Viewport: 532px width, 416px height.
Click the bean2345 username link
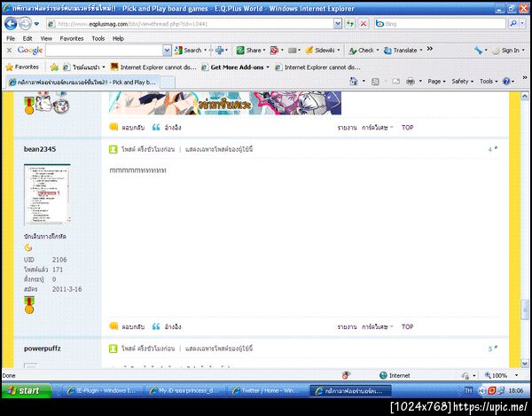[x=40, y=149]
